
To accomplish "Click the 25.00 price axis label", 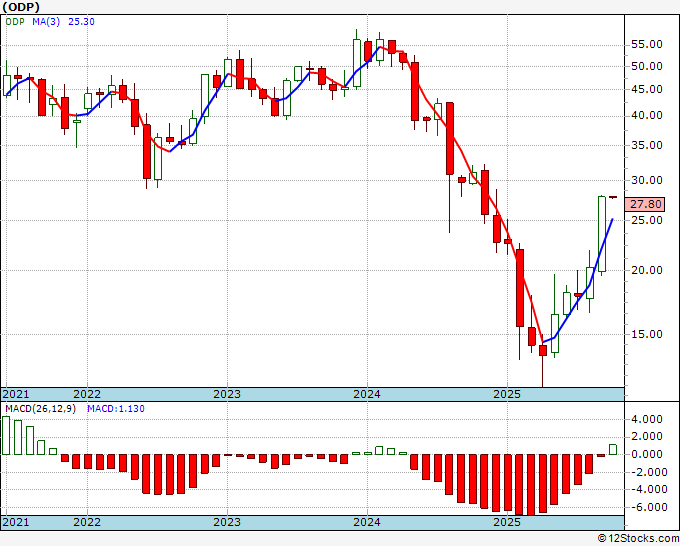I will pyautogui.click(x=646, y=220).
